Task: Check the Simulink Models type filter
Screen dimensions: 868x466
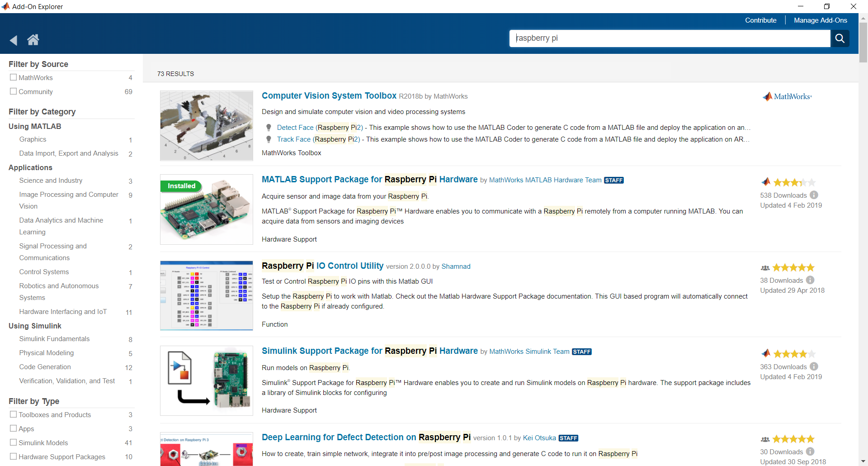Action: coord(14,442)
